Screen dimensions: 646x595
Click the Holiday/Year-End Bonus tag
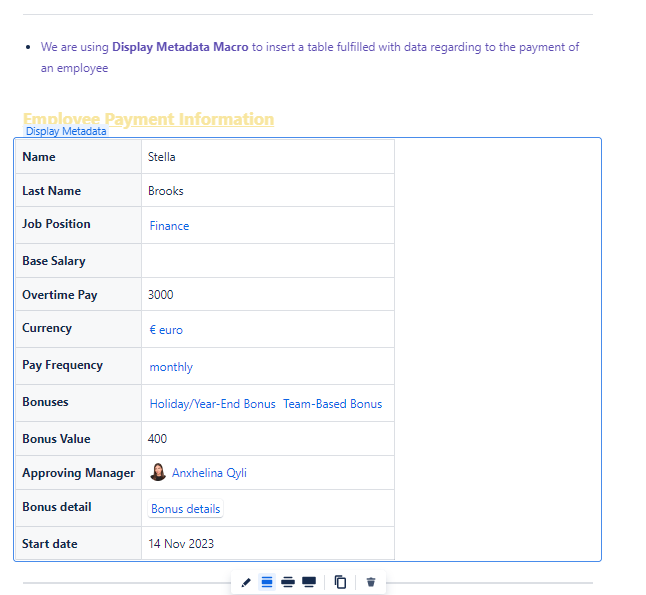tap(212, 404)
